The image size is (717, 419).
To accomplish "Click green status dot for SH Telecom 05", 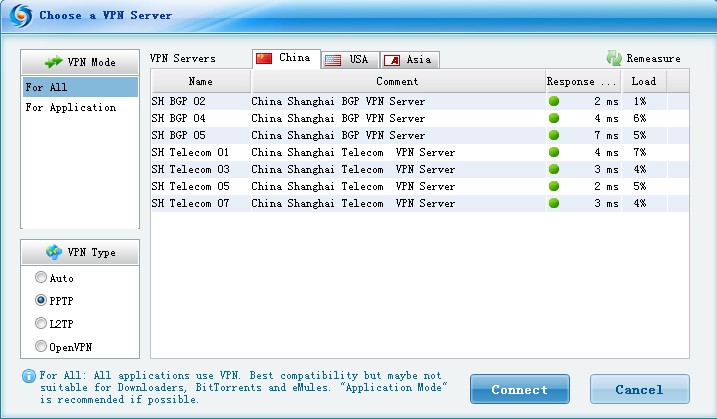I will [x=554, y=186].
